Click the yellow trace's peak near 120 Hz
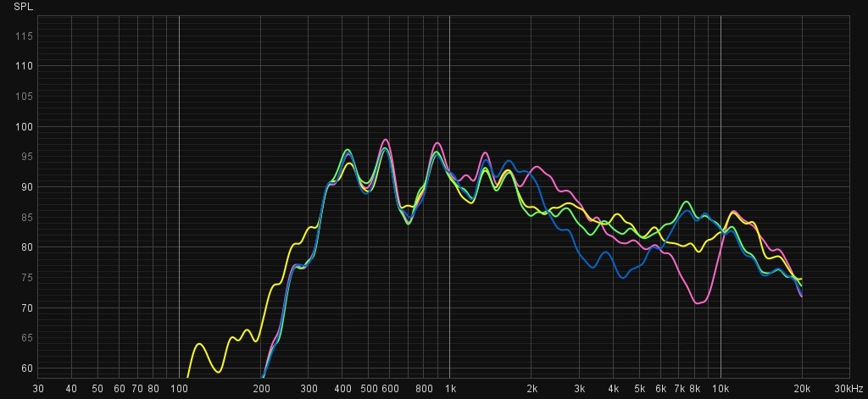The width and height of the screenshot is (868, 399). pos(199,344)
